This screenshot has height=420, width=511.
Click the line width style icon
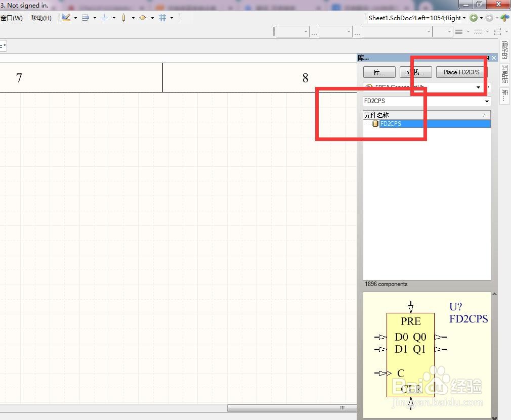[x=459, y=31]
